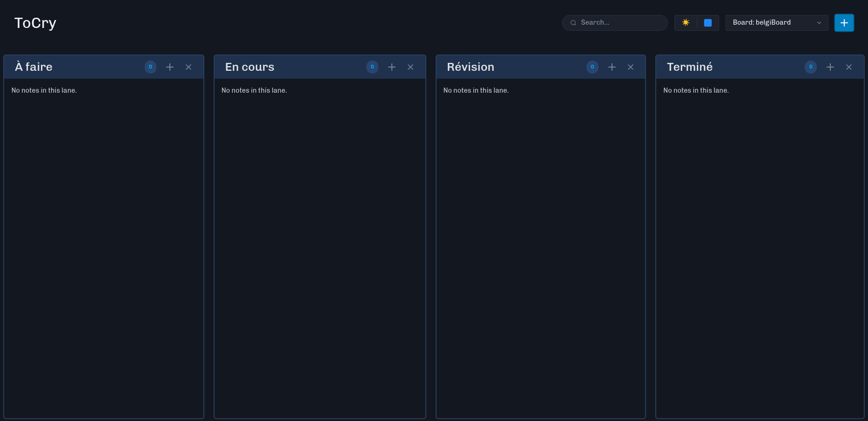Click the À faire note count badge
Screen dimensions: 868x421
coord(150,67)
